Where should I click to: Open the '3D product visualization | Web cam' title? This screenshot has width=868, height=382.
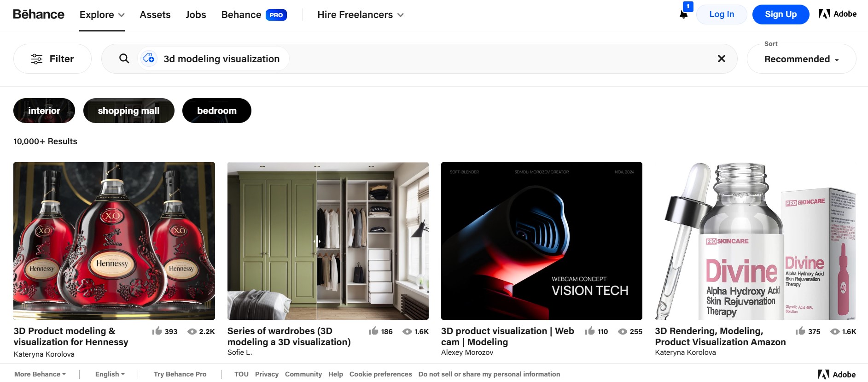pyautogui.click(x=507, y=336)
